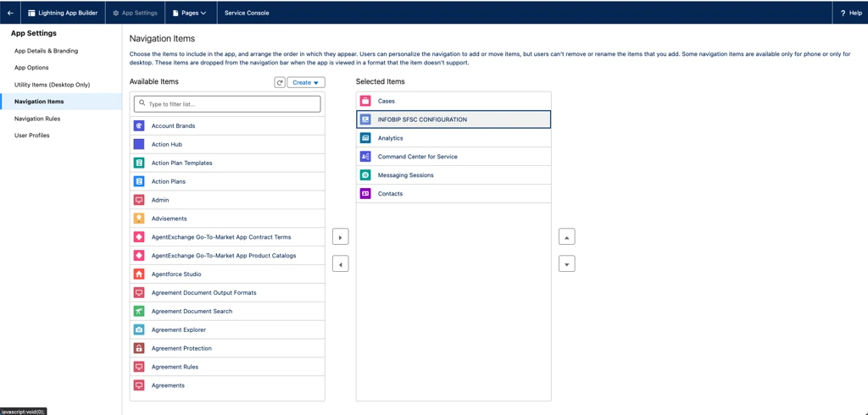Select Admin text in Available Items
Image resolution: width=868 pixels, height=415 pixels.
click(160, 200)
